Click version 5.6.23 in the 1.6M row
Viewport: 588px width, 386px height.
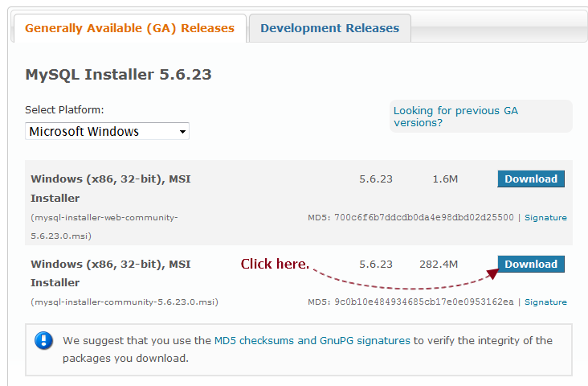coord(376,179)
